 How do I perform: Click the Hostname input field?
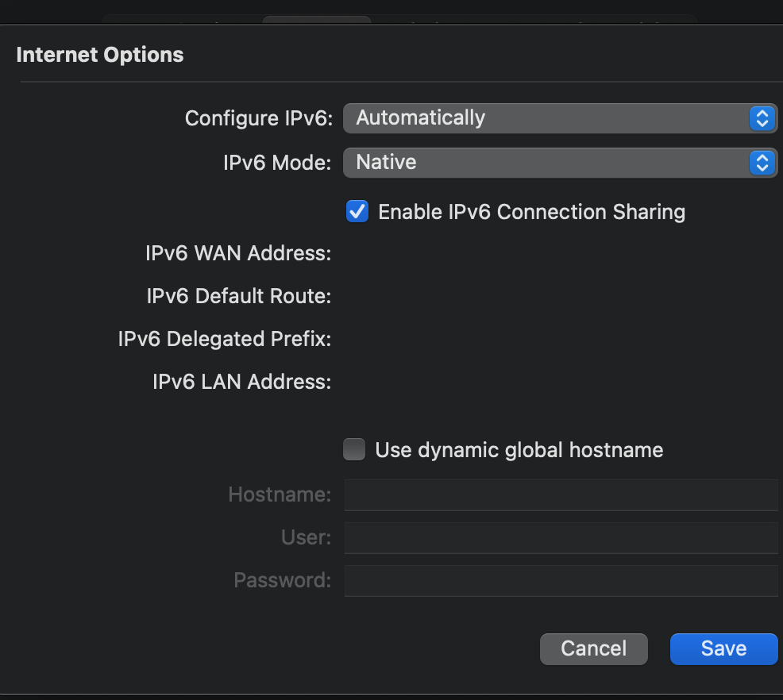click(561, 495)
